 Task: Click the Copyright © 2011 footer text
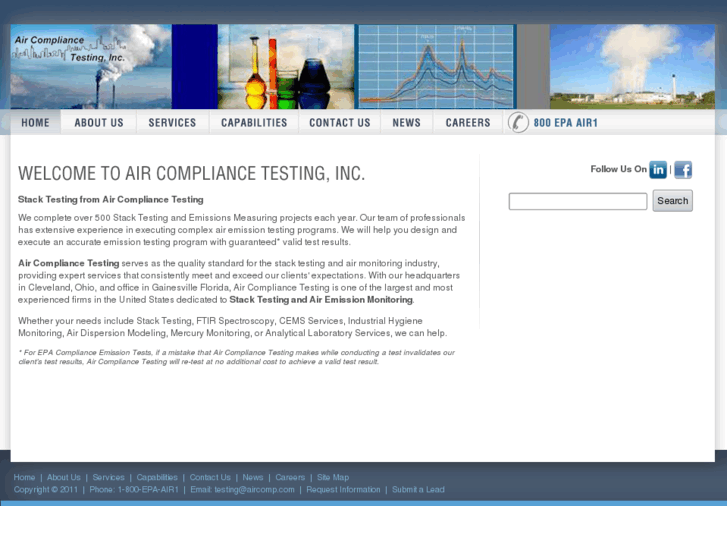click(x=45, y=489)
